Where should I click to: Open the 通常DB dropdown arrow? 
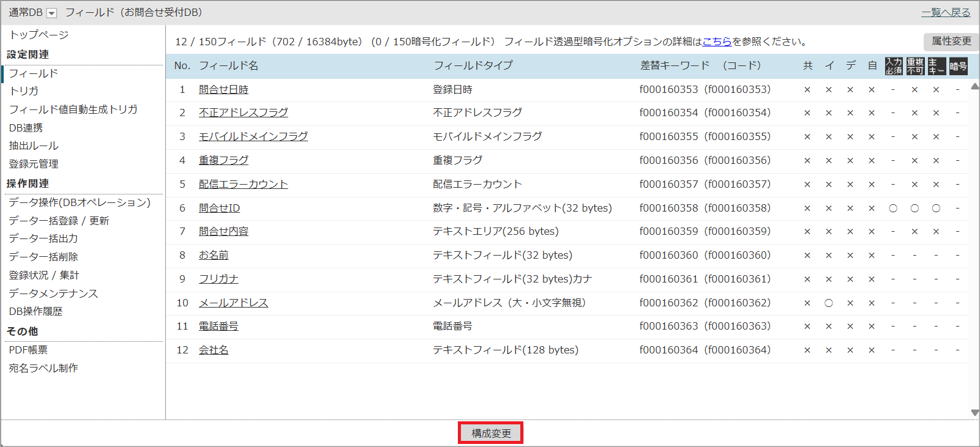[52, 13]
